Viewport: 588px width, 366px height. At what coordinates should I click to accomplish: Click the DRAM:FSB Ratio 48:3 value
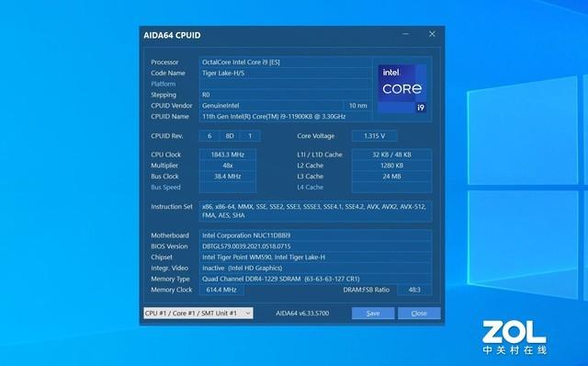pyautogui.click(x=414, y=290)
